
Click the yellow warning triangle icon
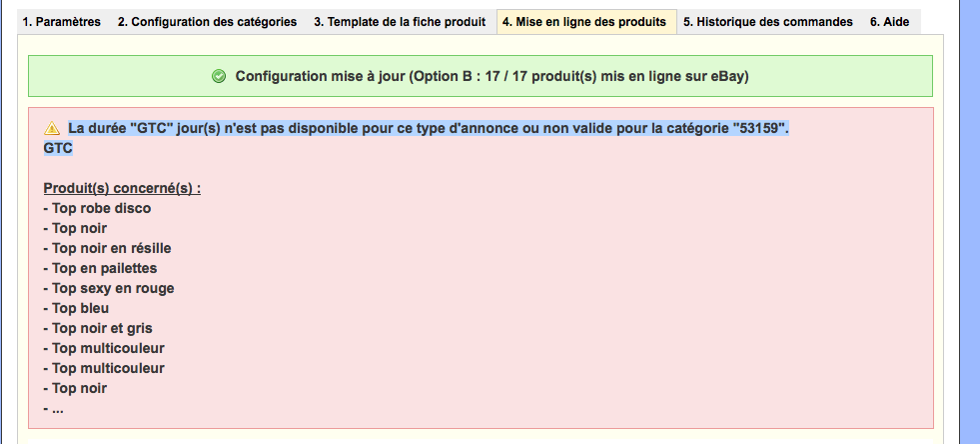point(52,129)
